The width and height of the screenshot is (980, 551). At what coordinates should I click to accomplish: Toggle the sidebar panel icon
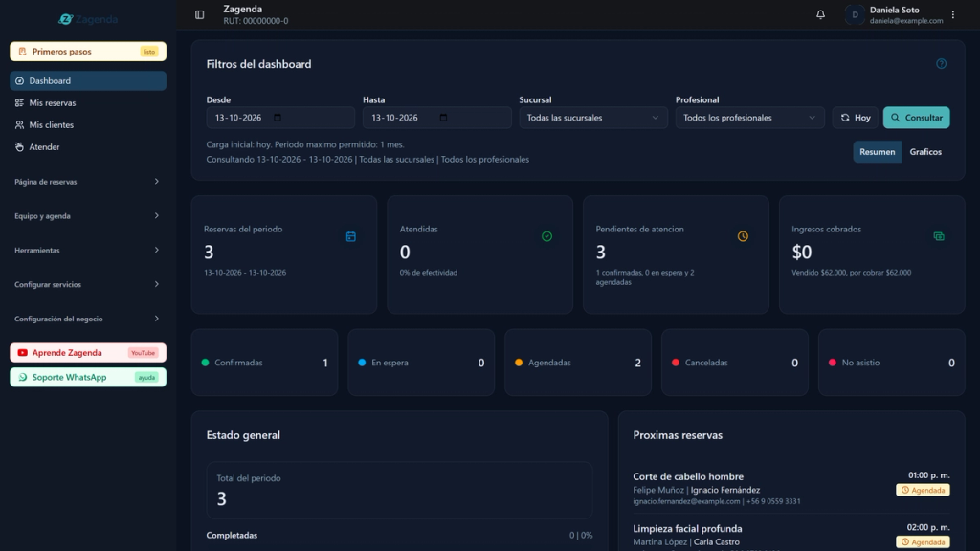coord(199,14)
